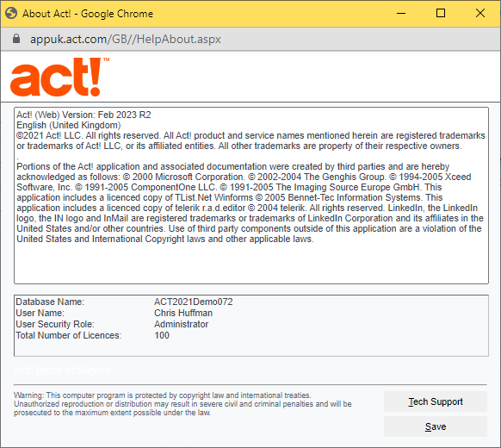Maximize the About Act! window

(441, 13)
